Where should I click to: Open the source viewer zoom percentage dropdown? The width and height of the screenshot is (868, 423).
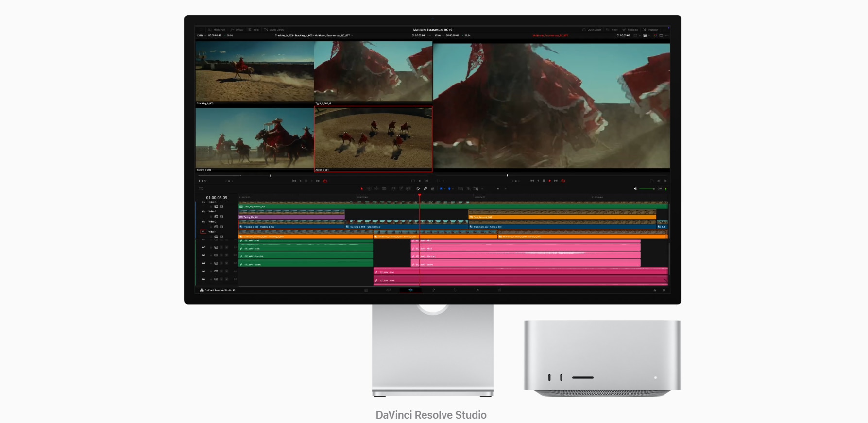201,35
